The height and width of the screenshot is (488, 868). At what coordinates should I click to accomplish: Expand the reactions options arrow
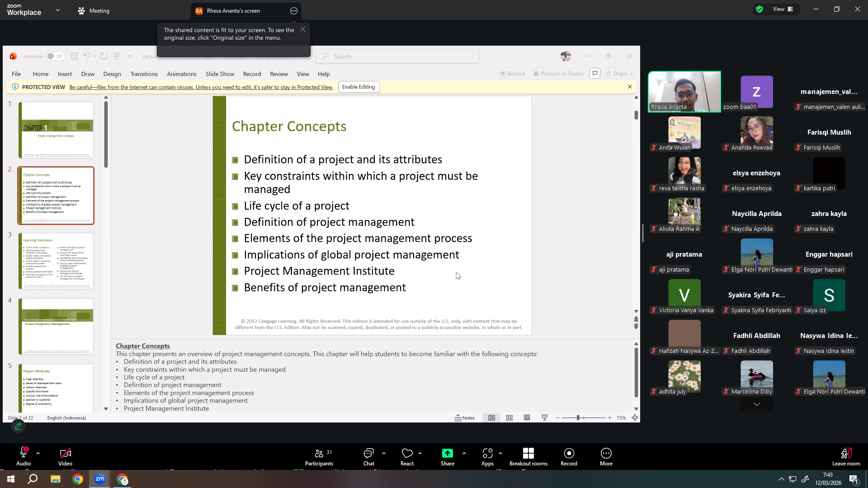click(x=420, y=453)
